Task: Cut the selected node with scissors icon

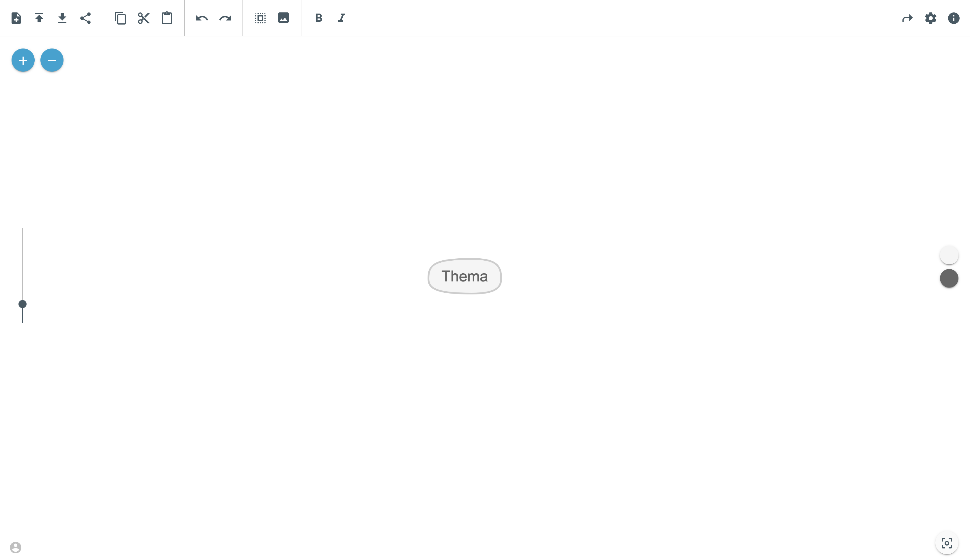Action: pyautogui.click(x=143, y=18)
